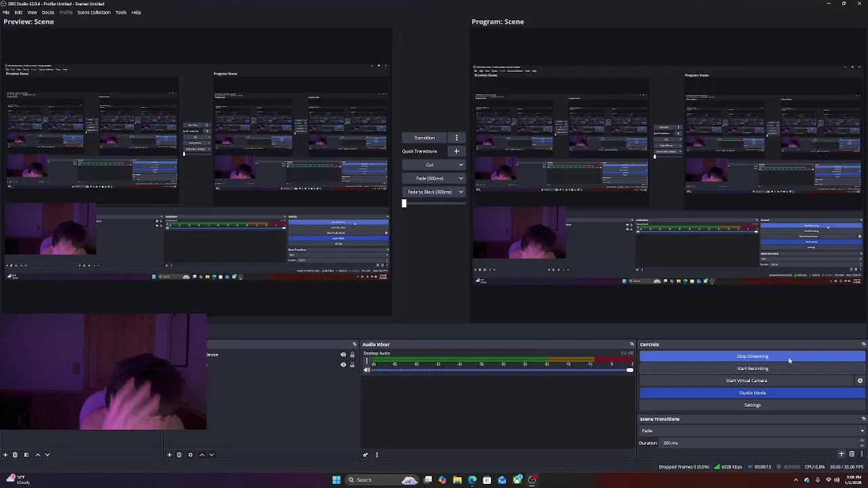The height and width of the screenshot is (488, 868).
Task: Open source properties gear in the Sources toolbar
Action: coord(191,455)
